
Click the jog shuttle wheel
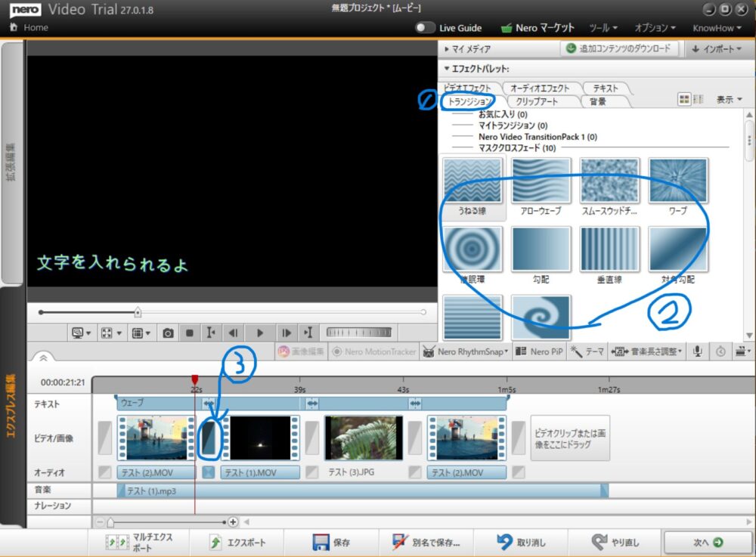click(359, 332)
